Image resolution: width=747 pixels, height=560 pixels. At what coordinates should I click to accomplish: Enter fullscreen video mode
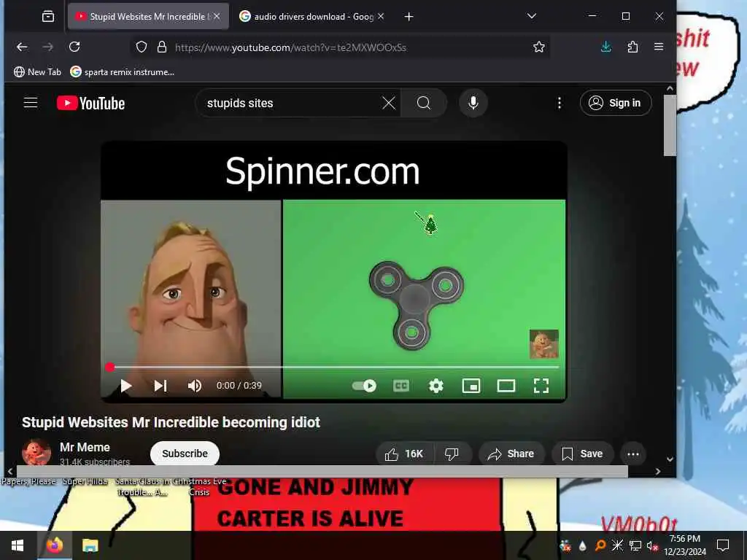pos(541,386)
